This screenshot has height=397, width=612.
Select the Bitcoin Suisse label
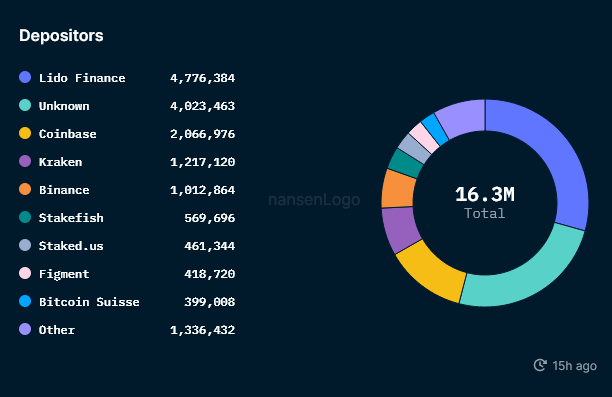tap(89, 302)
